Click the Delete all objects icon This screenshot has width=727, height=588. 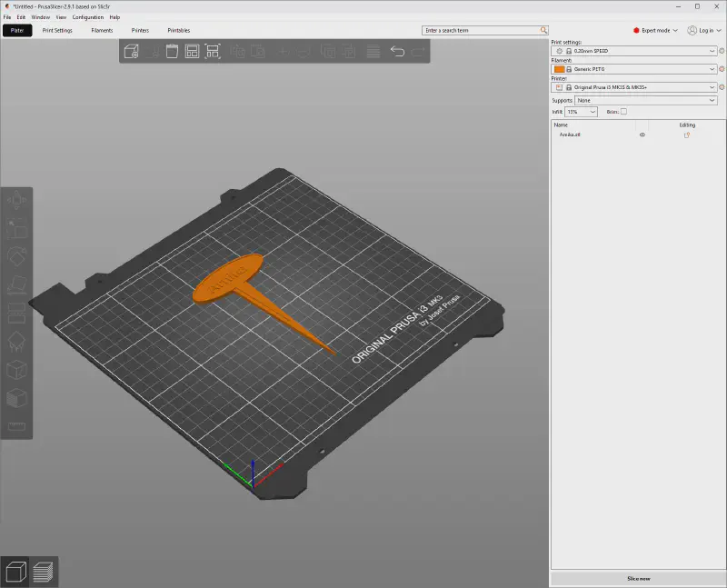pos(172,52)
